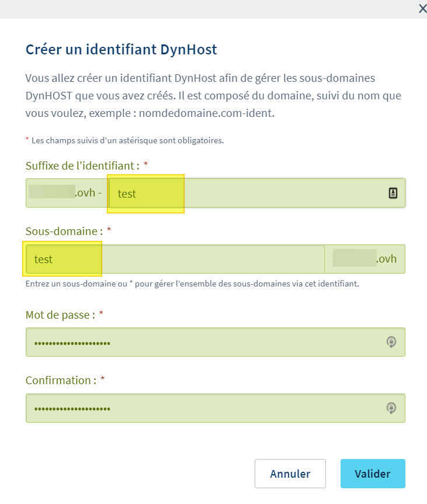Click the ".ovh" domain addon beside Sous-domaine

tap(387, 259)
